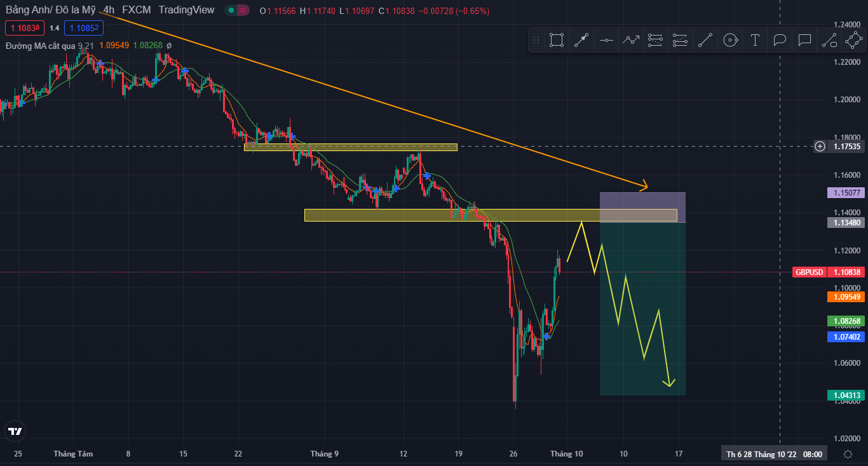Image resolution: width=868 pixels, height=466 pixels.
Task: Open the FXCM exchange link in title
Action: tap(137, 10)
